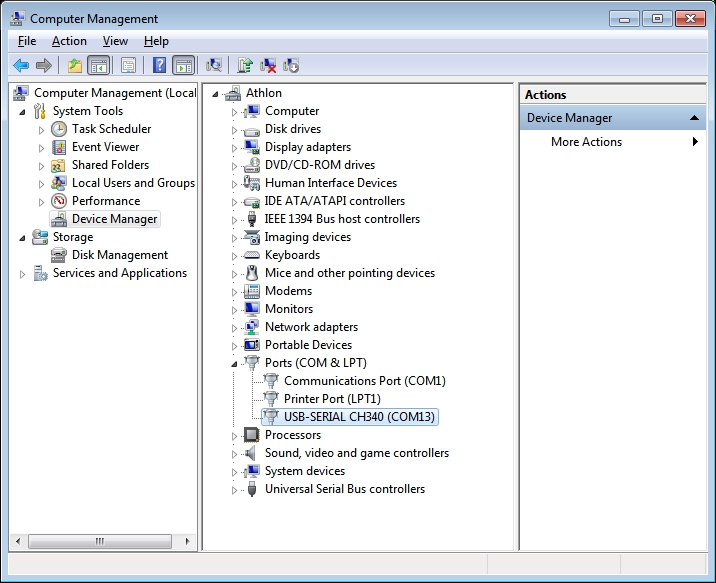The image size is (716, 583).
Task: Expand Services and Applications in the tree
Action: pyautogui.click(x=23, y=273)
